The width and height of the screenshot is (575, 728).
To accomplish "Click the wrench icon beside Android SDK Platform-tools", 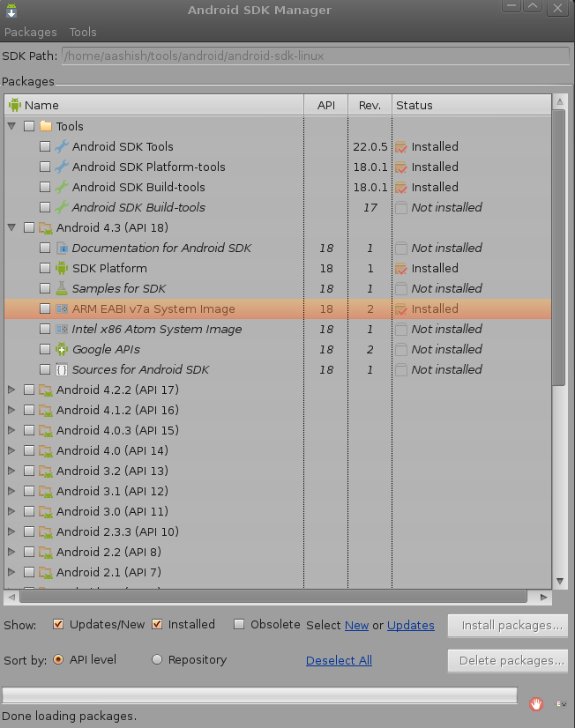I will click(62, 167).
